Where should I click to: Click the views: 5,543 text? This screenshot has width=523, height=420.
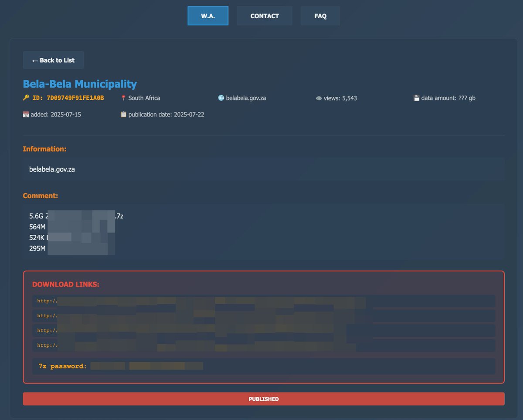pyautogui.click(x=340, y=98)
